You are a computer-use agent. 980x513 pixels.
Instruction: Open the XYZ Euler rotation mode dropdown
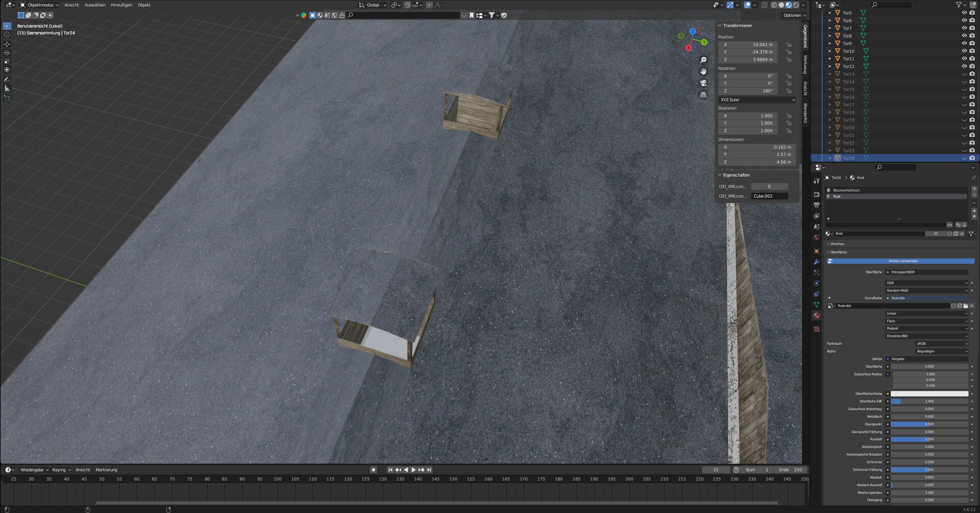[x=757, y=100]
